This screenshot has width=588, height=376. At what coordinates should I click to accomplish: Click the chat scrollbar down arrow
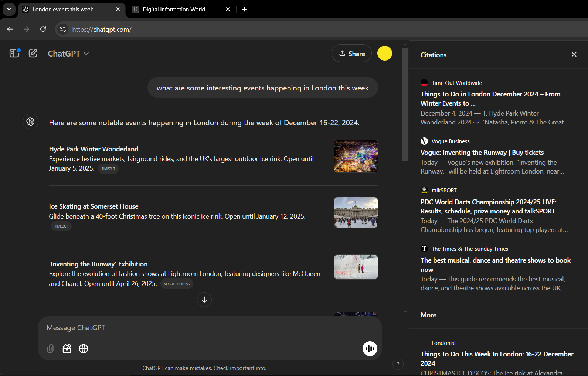(x=405, y=312)
